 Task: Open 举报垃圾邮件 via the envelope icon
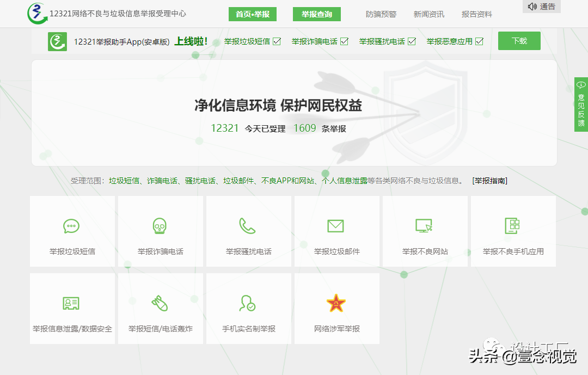pos(336,225)
